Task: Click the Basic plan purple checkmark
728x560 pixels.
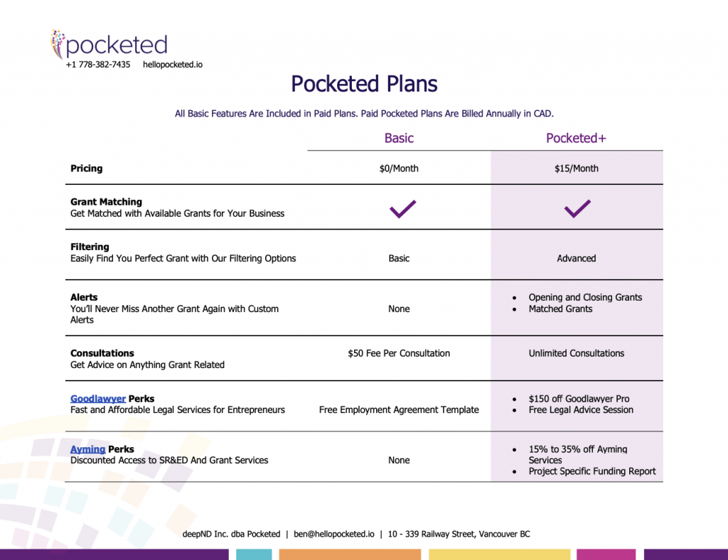Action: (402, 209)
